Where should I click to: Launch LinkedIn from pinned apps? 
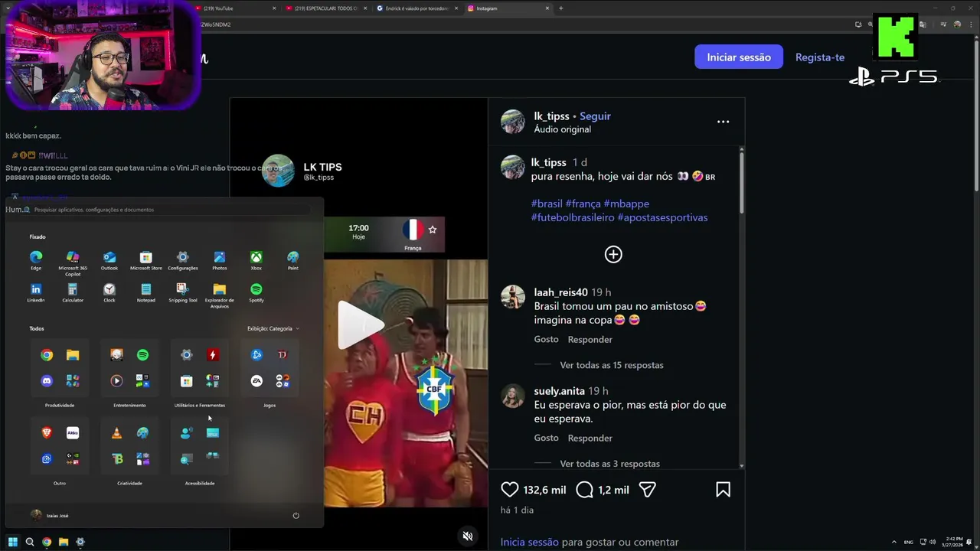(36, 292)
